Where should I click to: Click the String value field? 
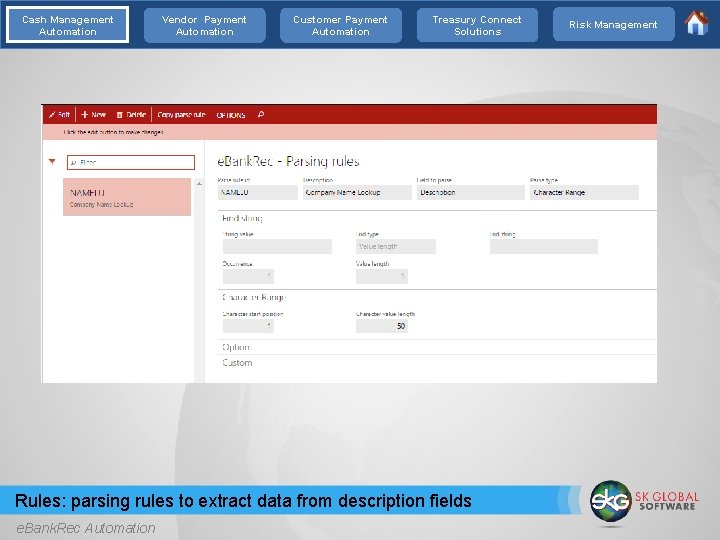[x=277, y=247]
